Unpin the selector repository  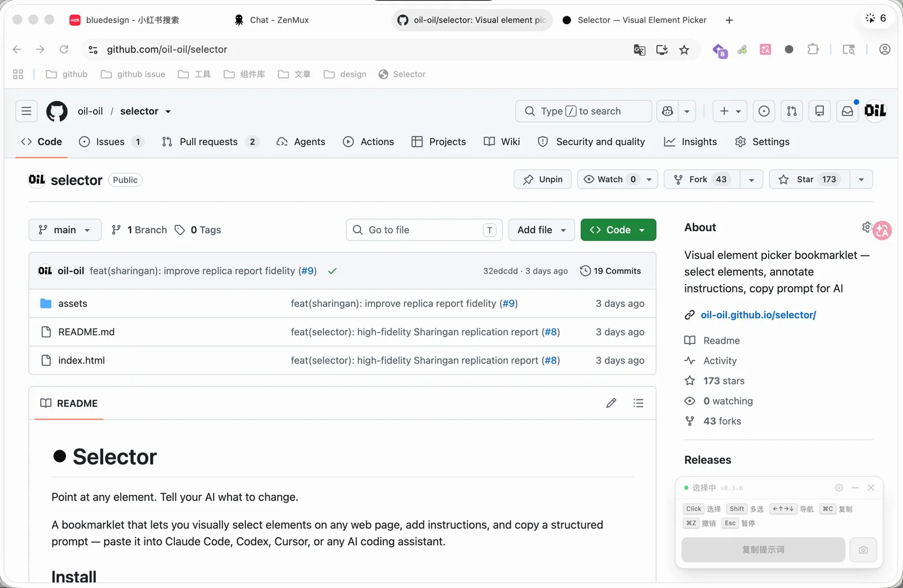click(542, 179)
